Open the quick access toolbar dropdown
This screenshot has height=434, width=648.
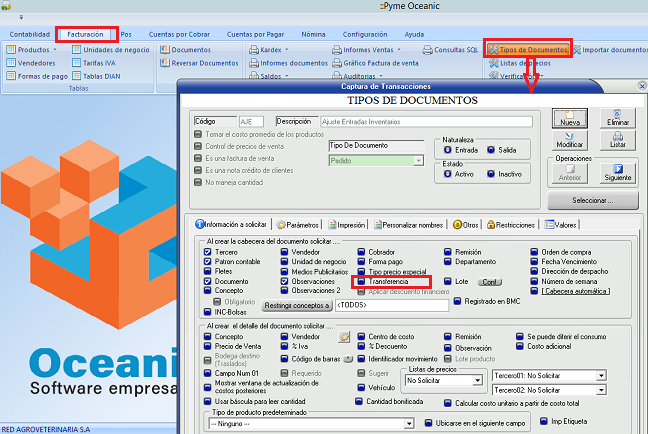(x=21, y=17)
